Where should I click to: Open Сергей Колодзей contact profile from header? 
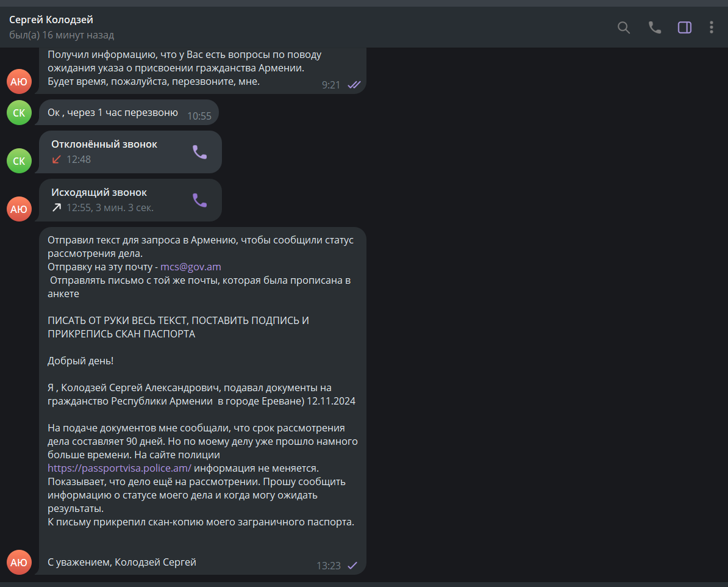(51, 20)
